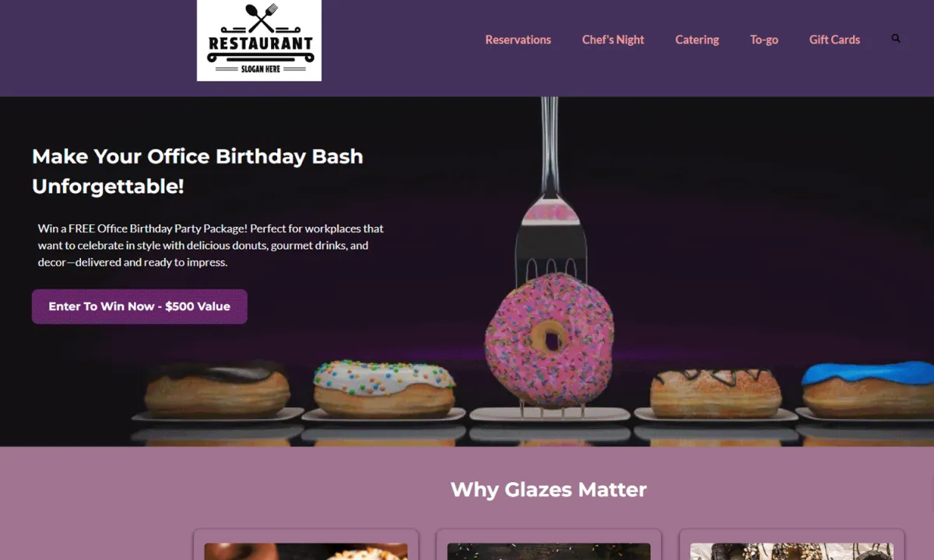Viewport: 934px width, 560px height.
Task: Click the blue frosted donut at right
Action: 868,389
